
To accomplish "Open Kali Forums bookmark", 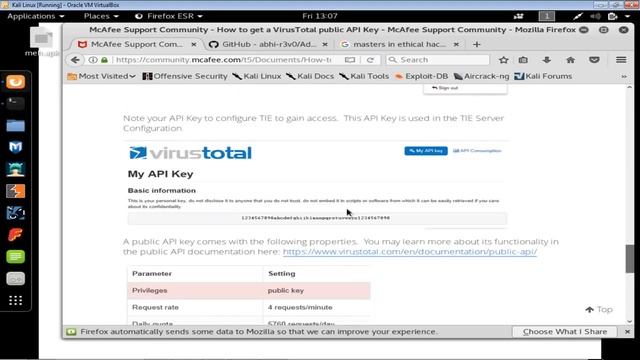I will 543,76.
